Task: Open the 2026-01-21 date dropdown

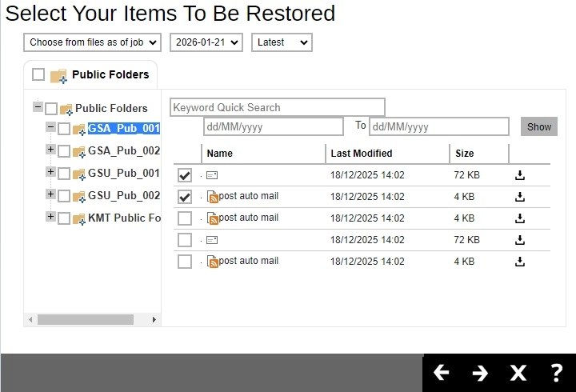Action: 206,42
